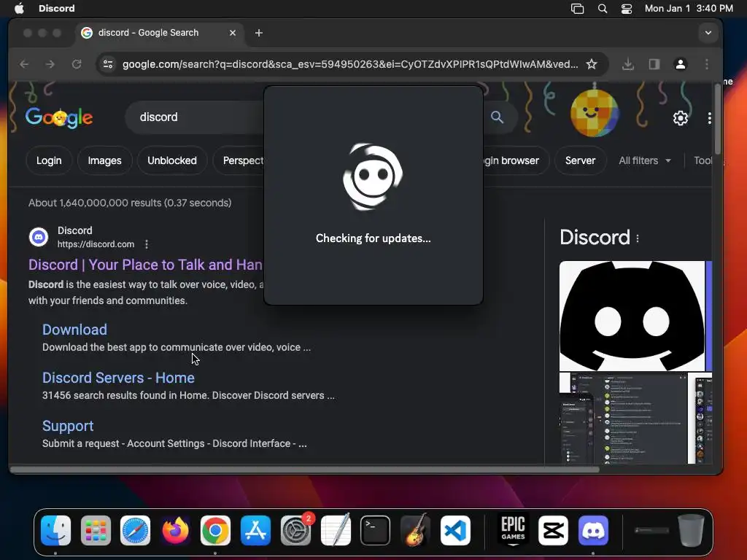Open TextEdit from the Dock
Screen dimensions: 747x560
[336, 530]
